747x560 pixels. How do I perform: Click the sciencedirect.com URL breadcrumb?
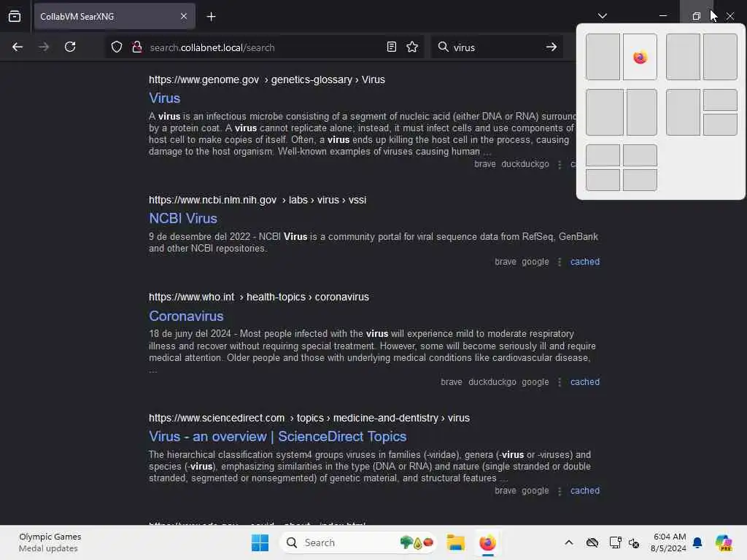(309, 418)
